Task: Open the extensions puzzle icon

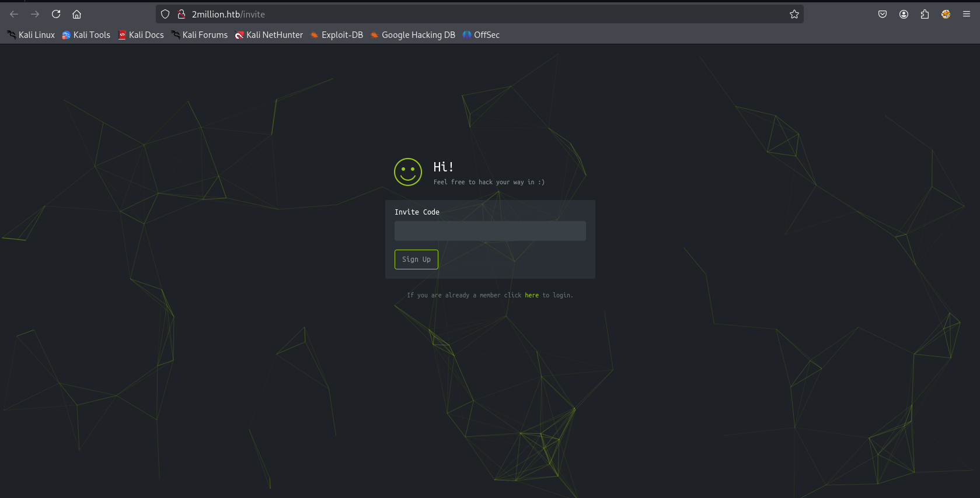Action: 925,14
